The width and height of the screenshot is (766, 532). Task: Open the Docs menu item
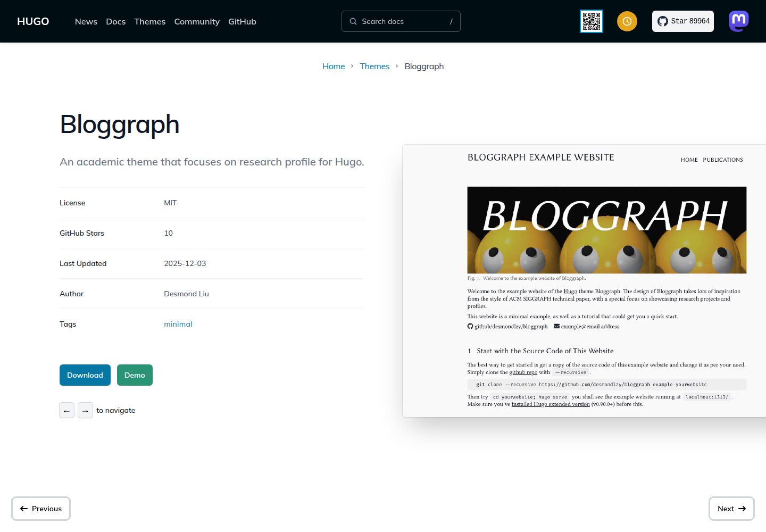[x=116, y=21]
